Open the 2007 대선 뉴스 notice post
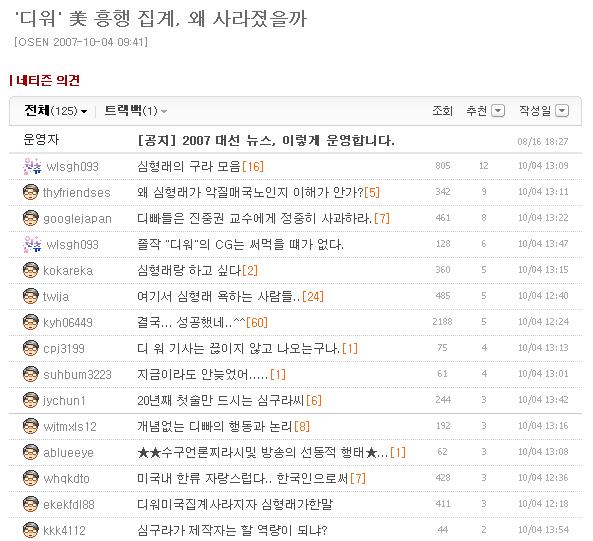Viewport: 593px width, 541px height. click(x=266, y=141)
